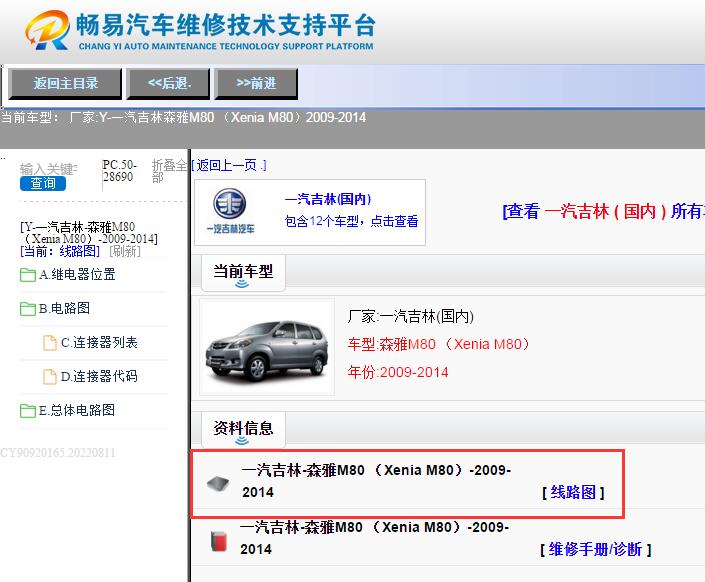Click the 畅易 platform R logo

[48, 30]
